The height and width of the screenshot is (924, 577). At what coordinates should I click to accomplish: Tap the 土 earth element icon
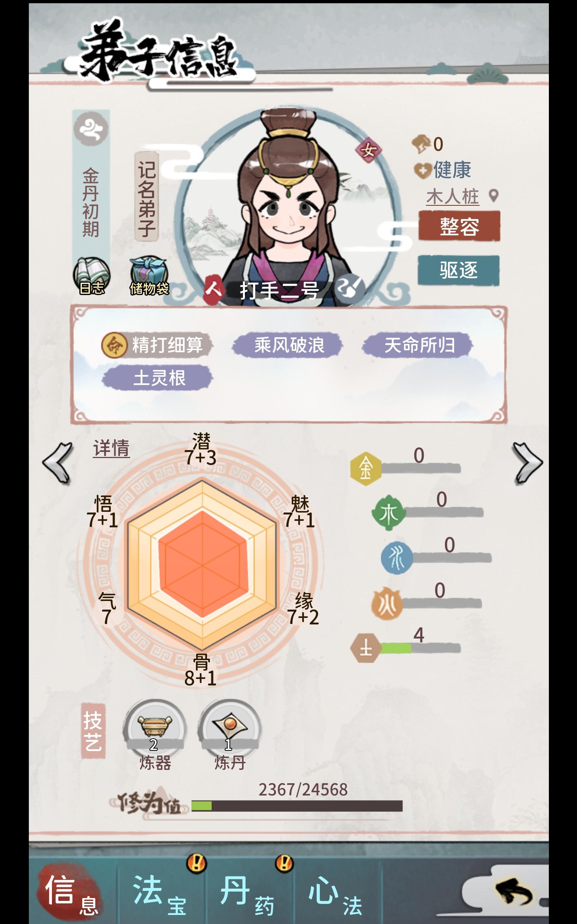tap(366, 648)
